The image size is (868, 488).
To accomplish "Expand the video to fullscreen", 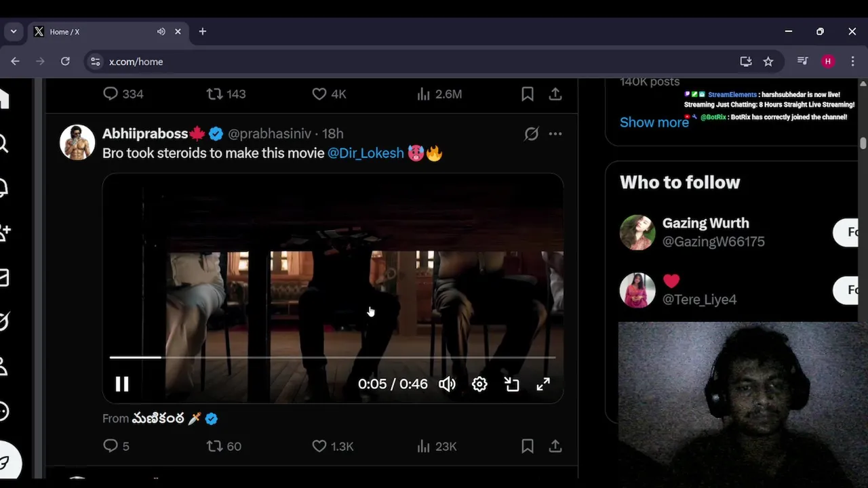I will click(543, 384).
